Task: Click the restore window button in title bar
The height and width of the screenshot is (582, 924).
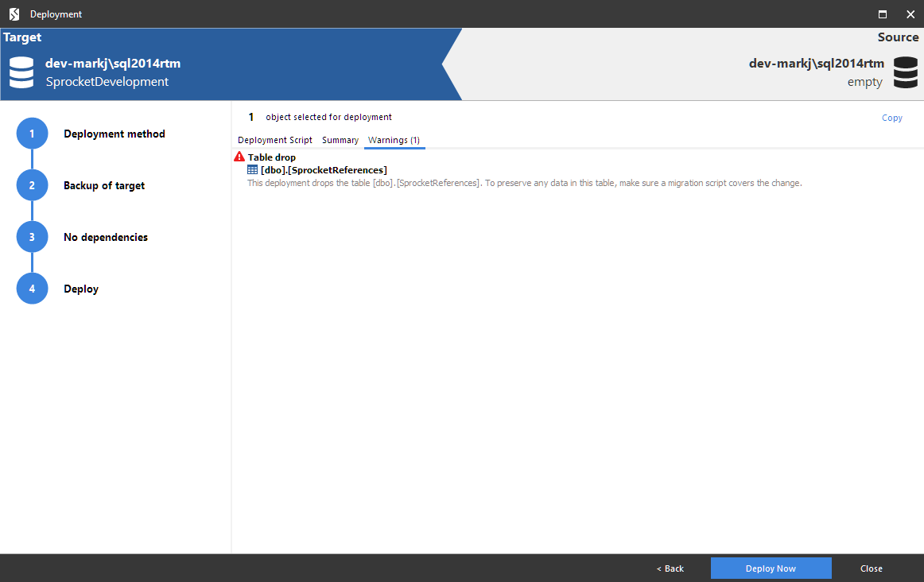Action: click(881, 14)
